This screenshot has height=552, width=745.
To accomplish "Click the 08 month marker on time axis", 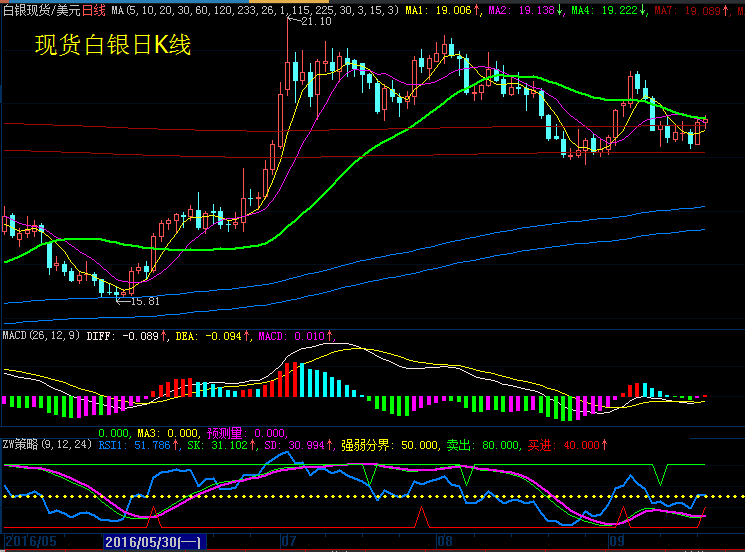I will point(444,541).
